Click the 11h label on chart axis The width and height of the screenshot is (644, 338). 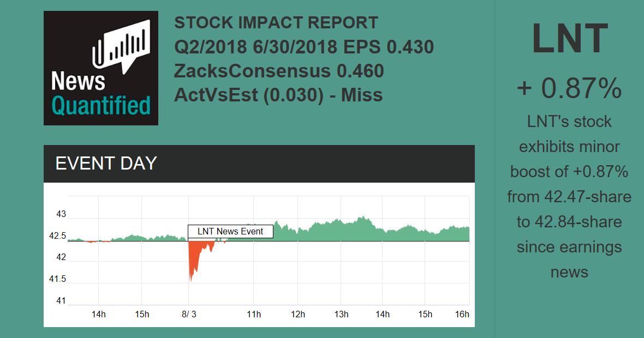[254, 314]
